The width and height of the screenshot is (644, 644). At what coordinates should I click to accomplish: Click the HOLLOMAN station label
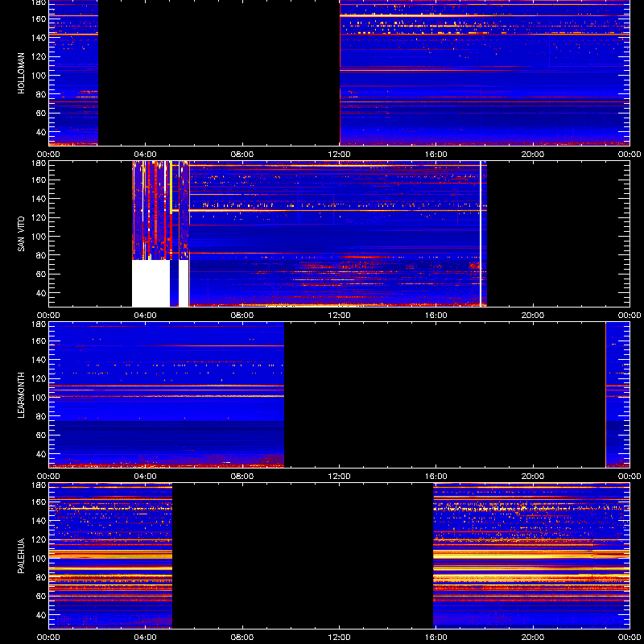(x=22, y=73)
